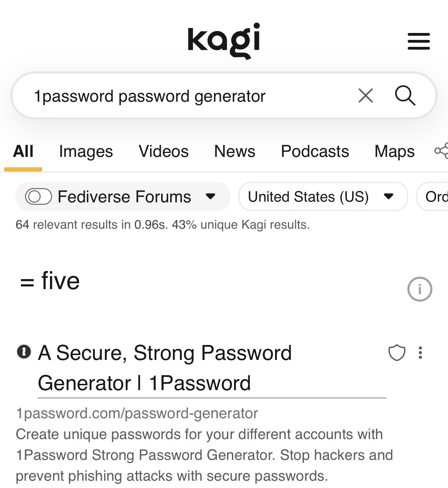
Task: Open the 1Password Strong Password Generator result
Action: point(165,353)
